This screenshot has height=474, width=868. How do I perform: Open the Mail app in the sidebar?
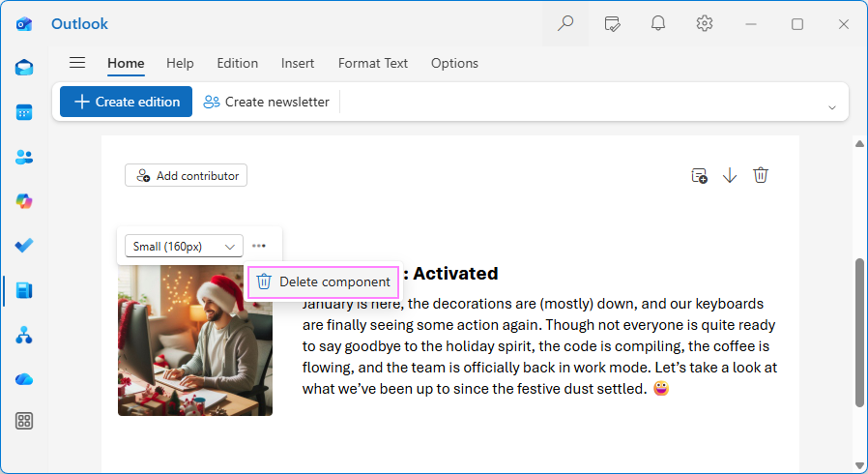[x=24, y=68]
